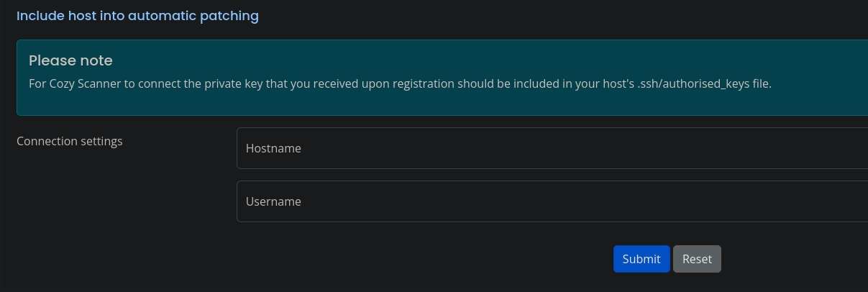Select the 'Please note' alert title

click(70, 60)
